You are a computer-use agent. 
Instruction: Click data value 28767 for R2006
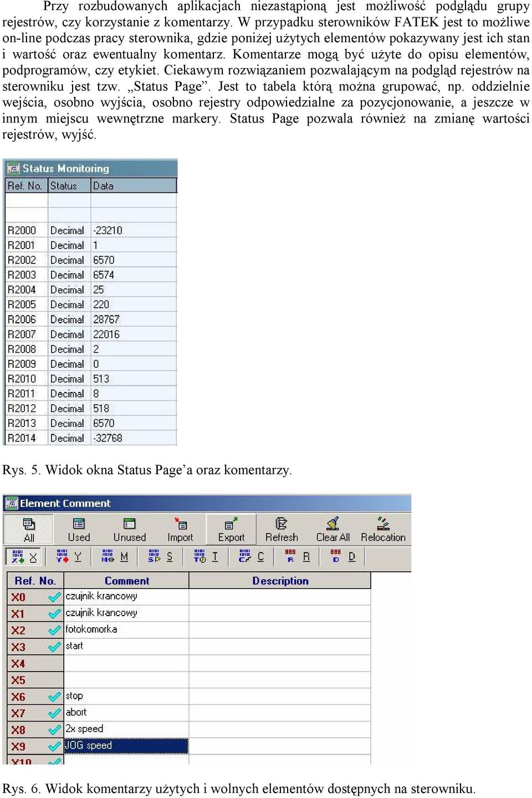pyautogui.click(x=106, y=319)
